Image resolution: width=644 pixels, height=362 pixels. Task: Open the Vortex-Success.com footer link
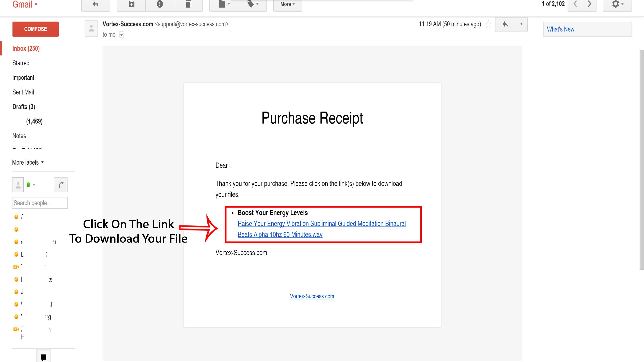[312, 296]
